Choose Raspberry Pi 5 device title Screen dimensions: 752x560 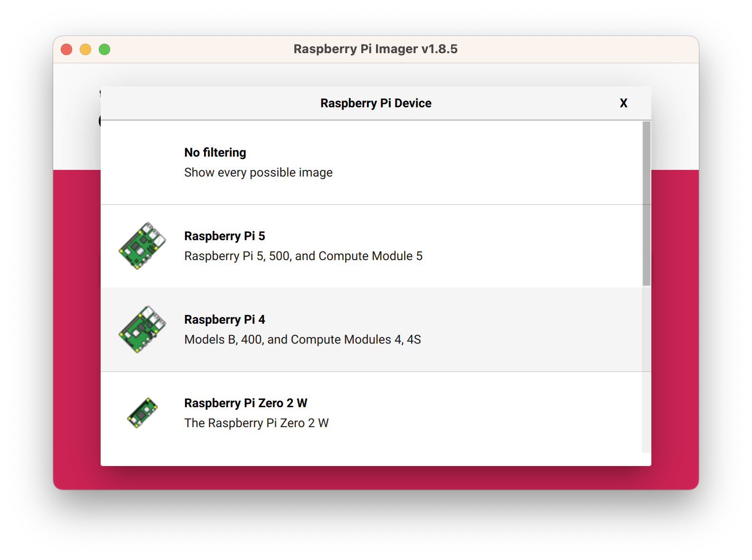pos(225,236)
